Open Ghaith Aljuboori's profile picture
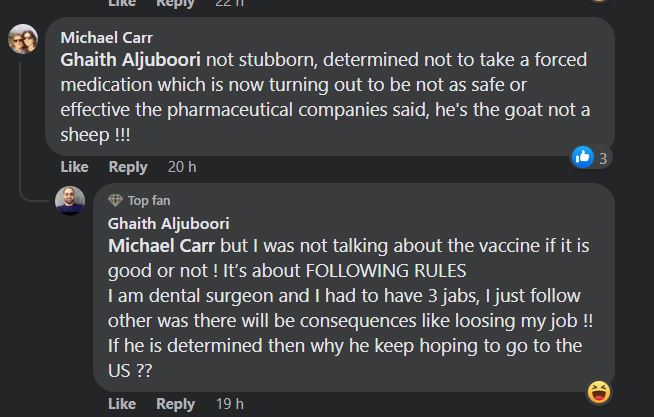 [69, 201]
